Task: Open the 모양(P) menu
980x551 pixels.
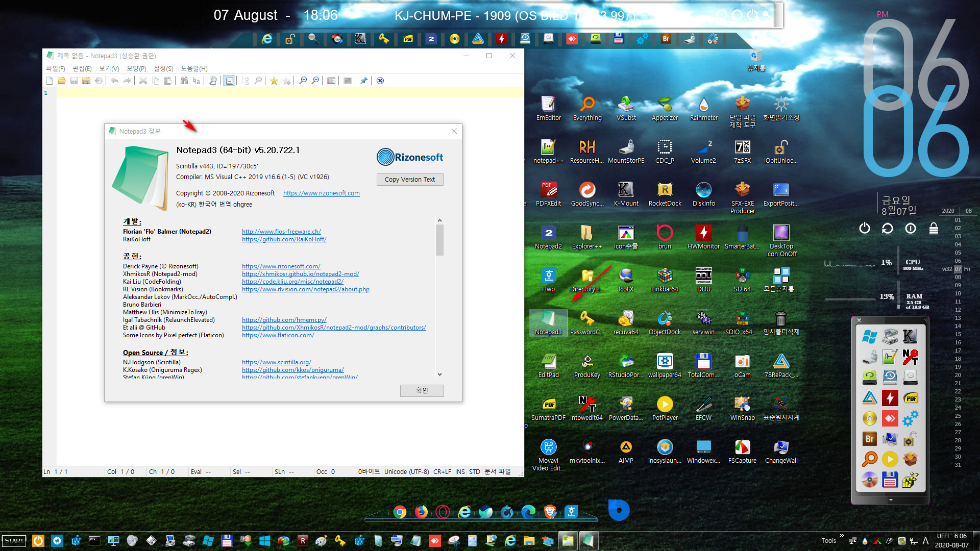Action: click(136, 68)
